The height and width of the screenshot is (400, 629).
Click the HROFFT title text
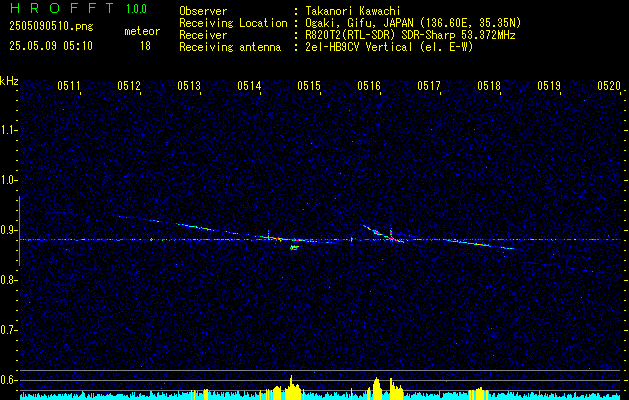point(61,8)
